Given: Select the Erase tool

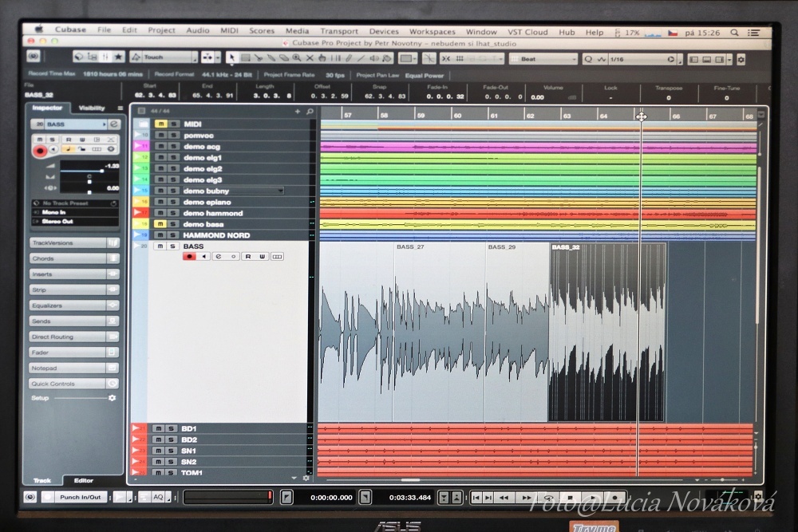Looking at the screenshot, I should click(x=284, y=58).
